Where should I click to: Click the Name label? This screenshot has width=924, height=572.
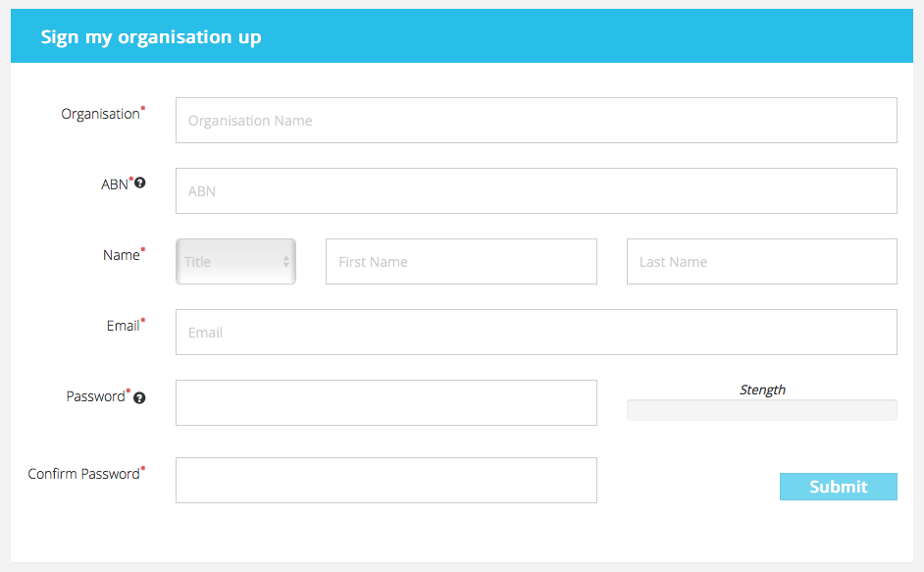pyautogui.click(x=122, y=255)
